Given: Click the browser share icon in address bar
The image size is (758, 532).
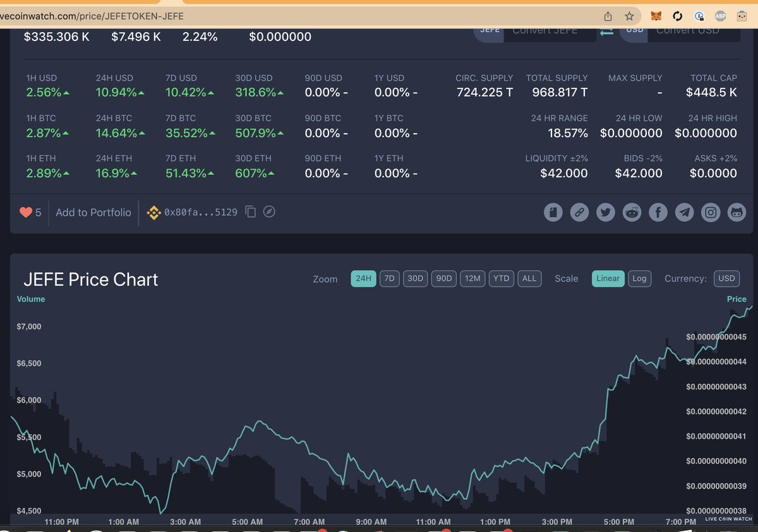Looking at the screenshot, I should [608, 16].
